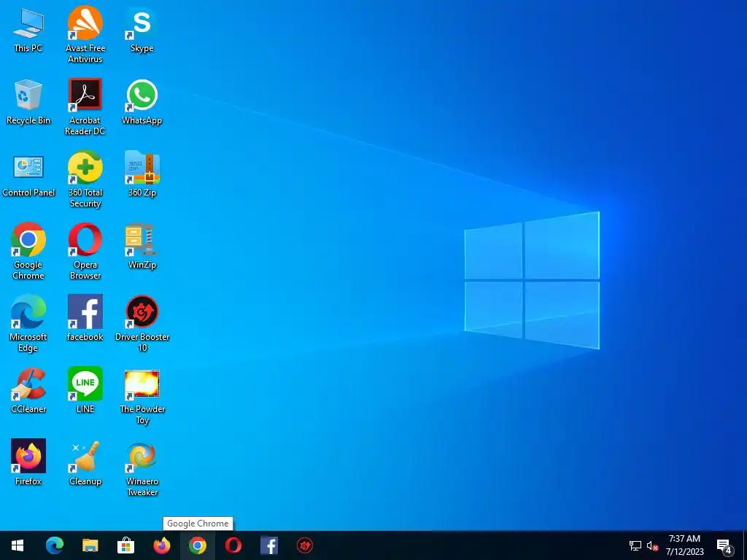This screenshot has height=560, width=747.
Task: Click the facebook desktop shortcut
Action: pos(85,318)
